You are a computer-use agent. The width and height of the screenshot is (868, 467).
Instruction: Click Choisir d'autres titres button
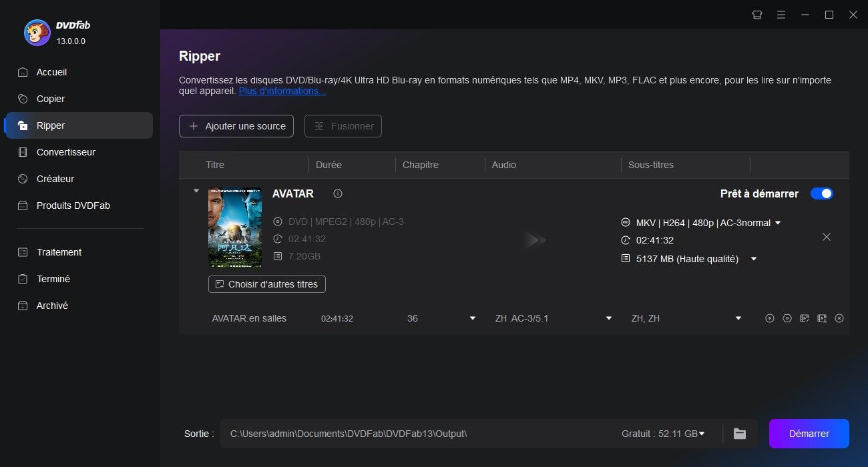pyautogui.click(x=267, y=284)
